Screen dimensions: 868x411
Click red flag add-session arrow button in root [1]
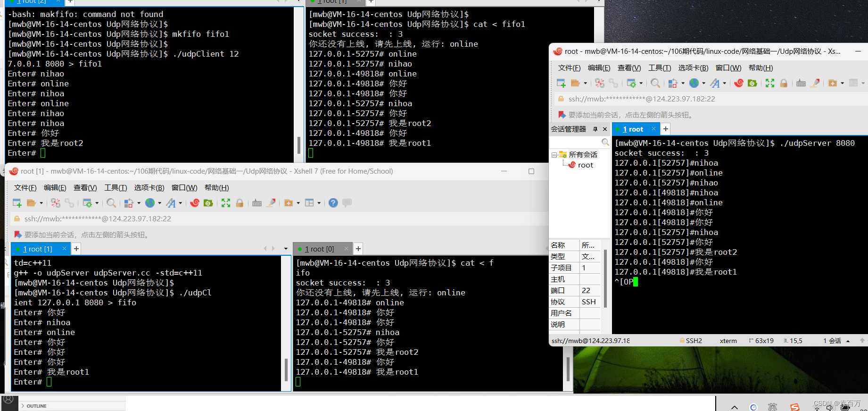click(x=18, y=235)
